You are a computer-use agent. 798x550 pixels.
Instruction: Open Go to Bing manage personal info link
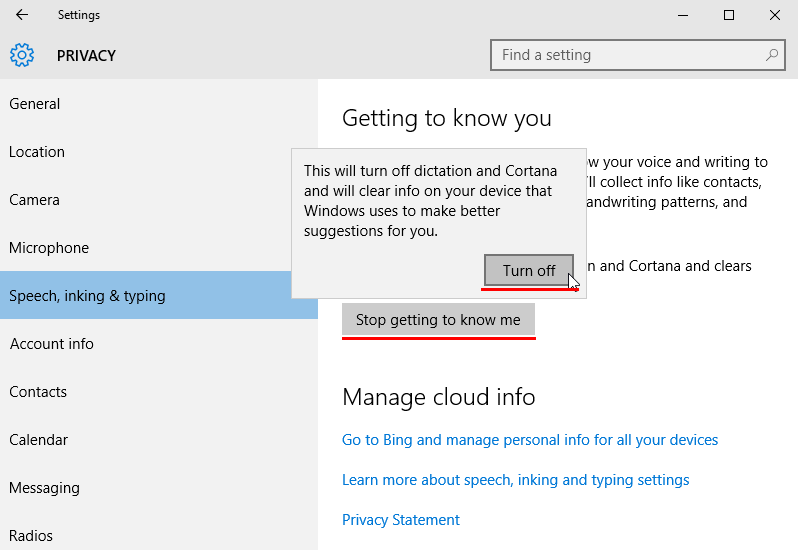530,440
